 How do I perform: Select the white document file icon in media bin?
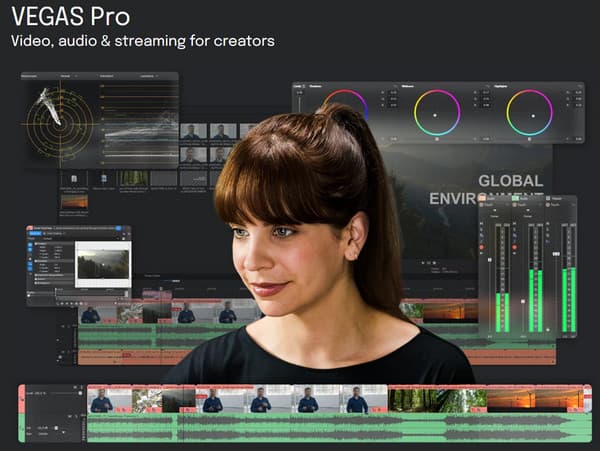[x=74, y=179]
